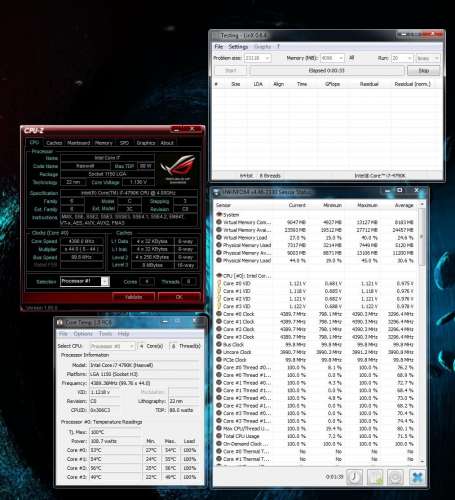Open the ? help menu in LinX
The width and height of the screenshot is (455, 500).
pyautogui.click(x=278, y=46)
